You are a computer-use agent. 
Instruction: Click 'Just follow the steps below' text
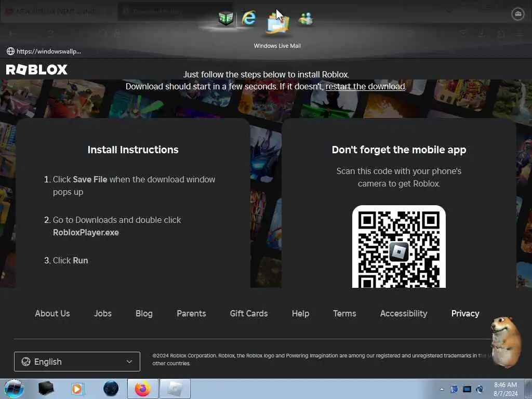point(266,75)
